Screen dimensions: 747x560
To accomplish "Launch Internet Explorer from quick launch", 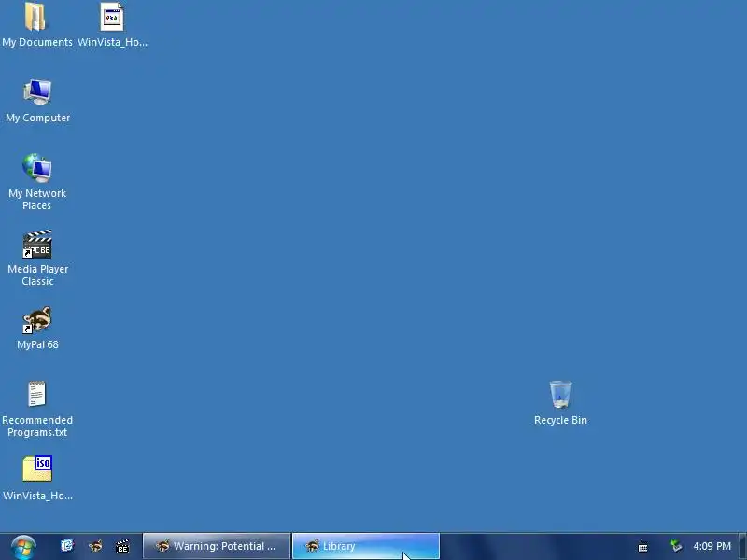I will (x=67, y=546).
